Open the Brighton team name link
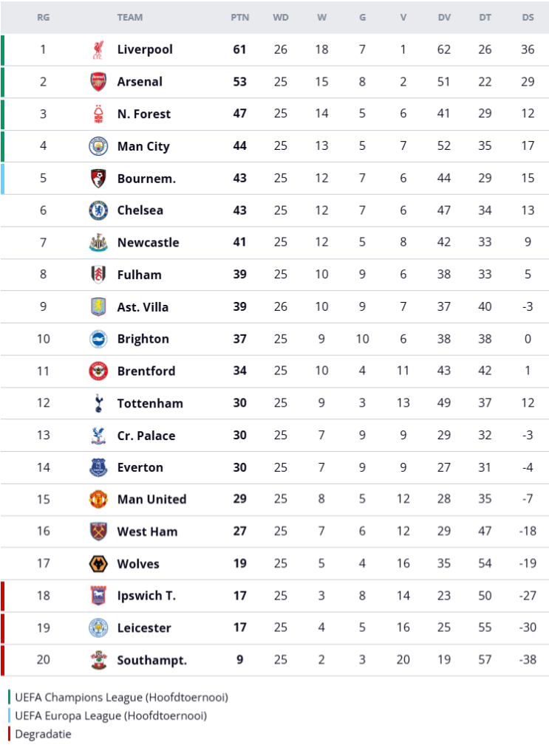Viewport: 549px width, 756px height. click(143, 339)
